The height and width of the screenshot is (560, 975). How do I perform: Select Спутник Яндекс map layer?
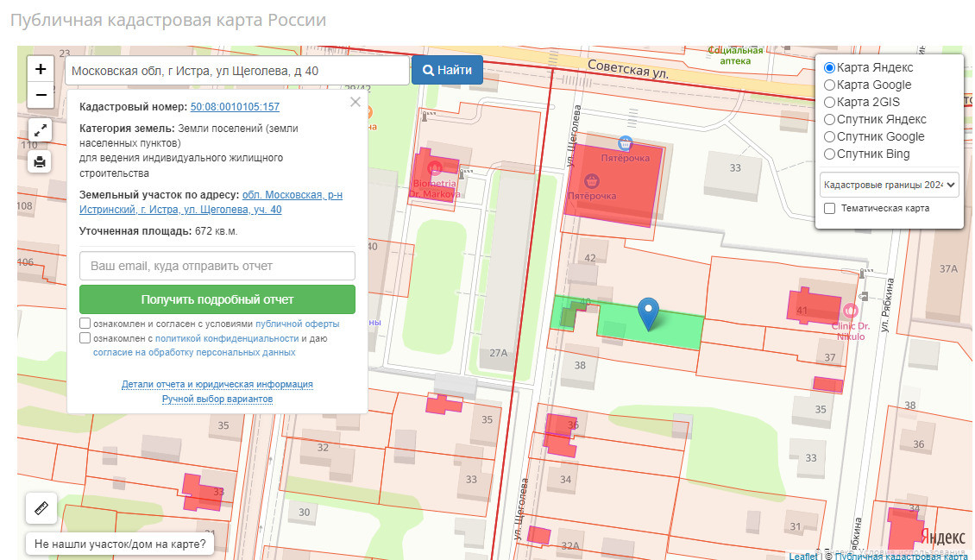[830, 119]
